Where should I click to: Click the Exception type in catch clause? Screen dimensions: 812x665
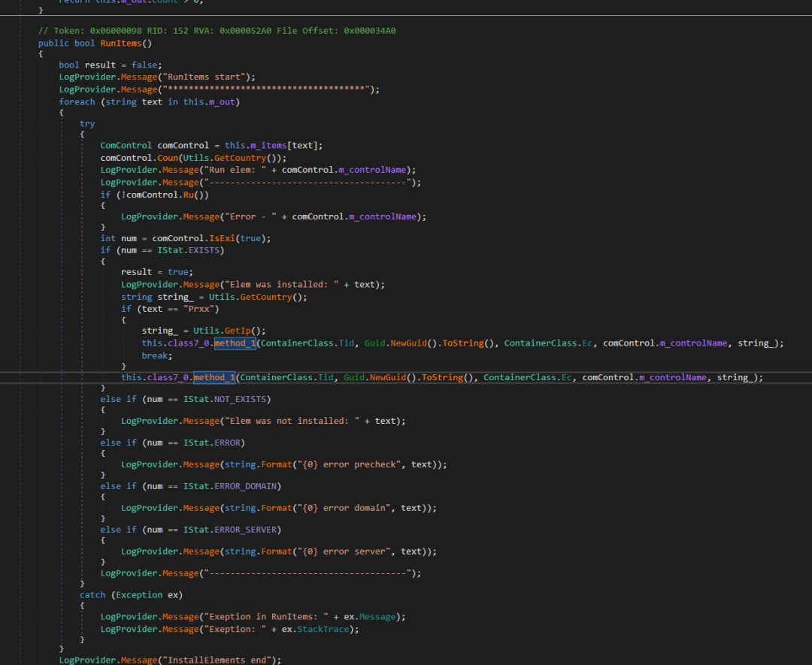coord(141,594)
